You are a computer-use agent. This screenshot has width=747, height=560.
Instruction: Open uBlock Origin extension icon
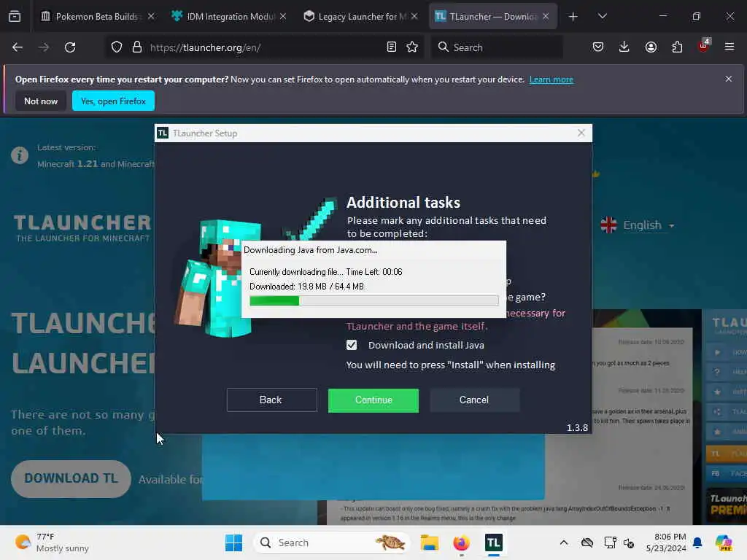[x=704, y=46]
